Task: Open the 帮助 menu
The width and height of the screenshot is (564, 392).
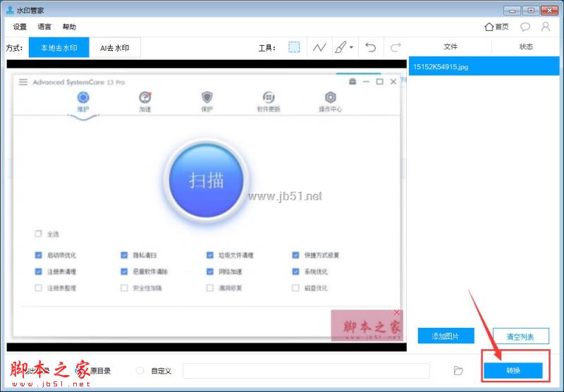Action: (x=69, y=27)
